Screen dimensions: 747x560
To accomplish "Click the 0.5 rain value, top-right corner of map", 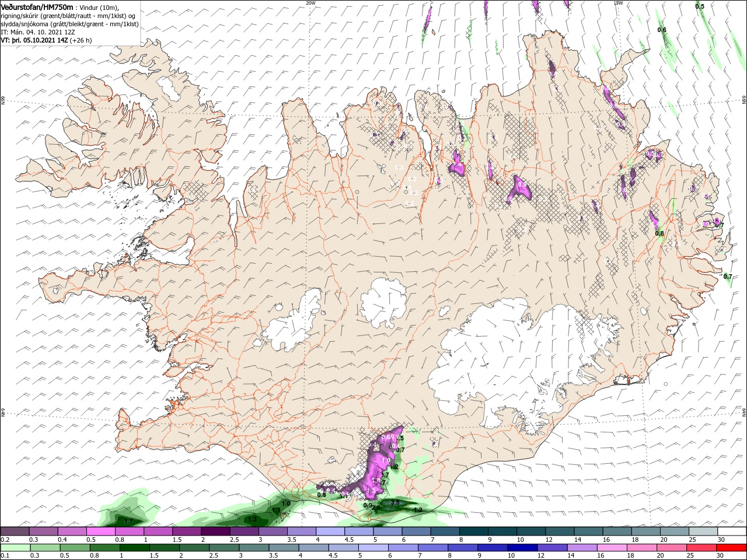I will tap(700, 6).
